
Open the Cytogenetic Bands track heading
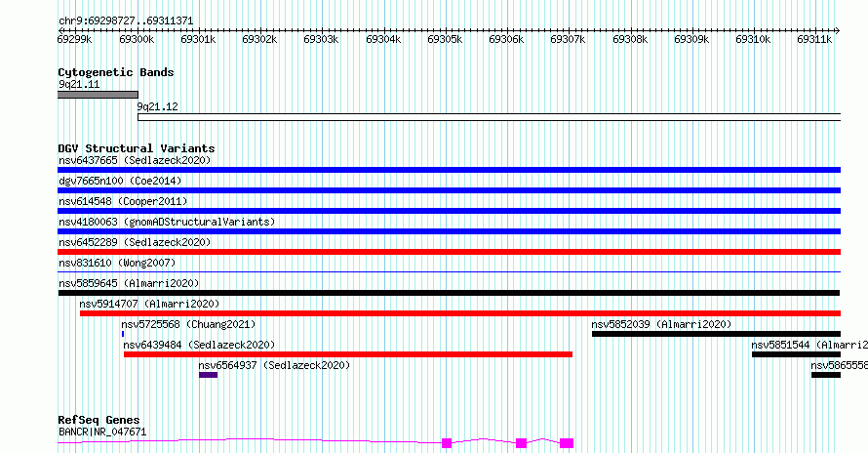[116, 72]
